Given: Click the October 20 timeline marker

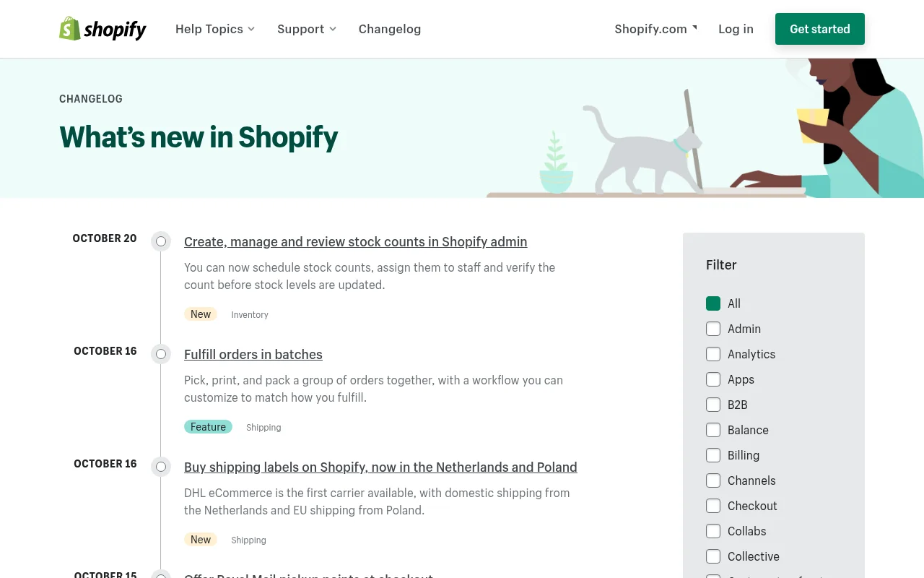Looking at the screenshot, I should point(161,241).
